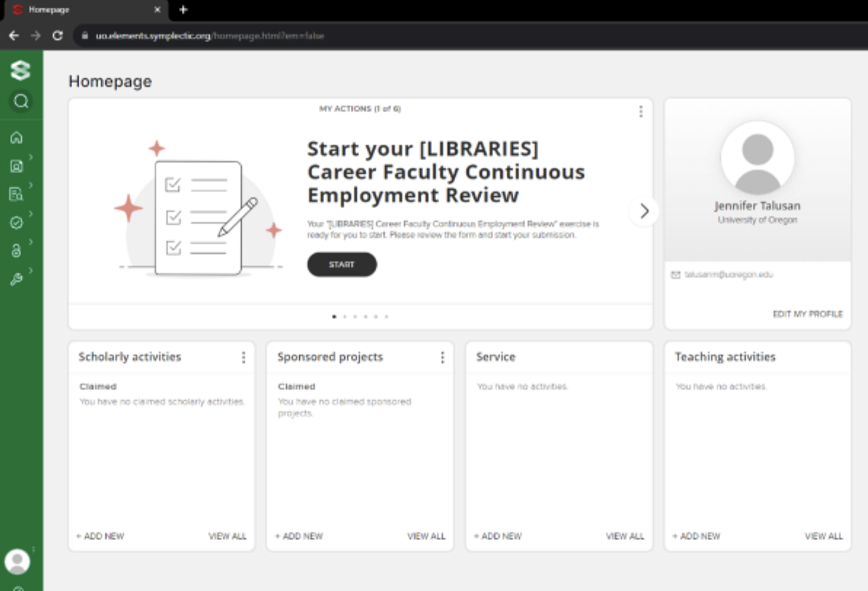The height and width of the screenshot is (591, 868).
Task: Click the Symplectic Elements logo in sidebar
Action: (x=20, y=71)
